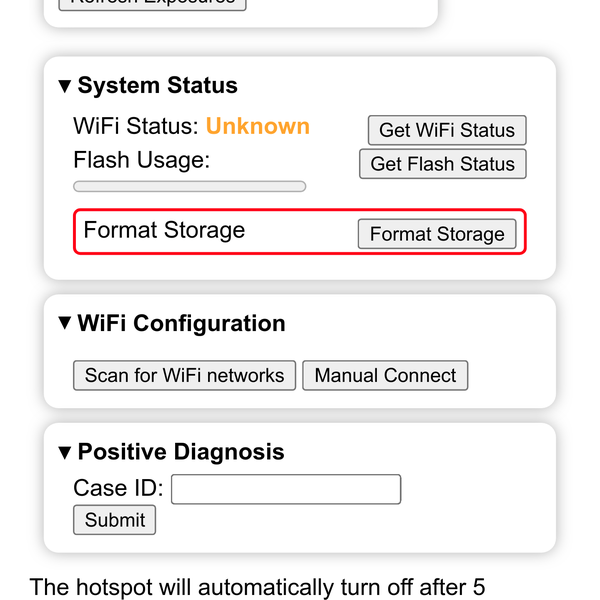Click the hotspot auto turn-off notice text
Viewport: 600px width, 600px height.
pyautogui.click(x=257, y=586)
